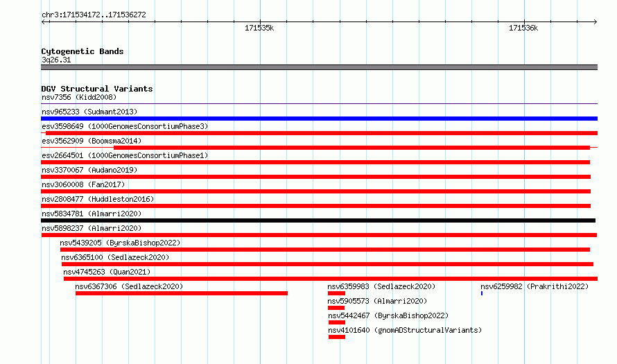Image resolution: width=617 pixels, height=364 pixels.
Task: Open nsv5898237 (Almarri2020) label
Action: click(x=92, y=228)
